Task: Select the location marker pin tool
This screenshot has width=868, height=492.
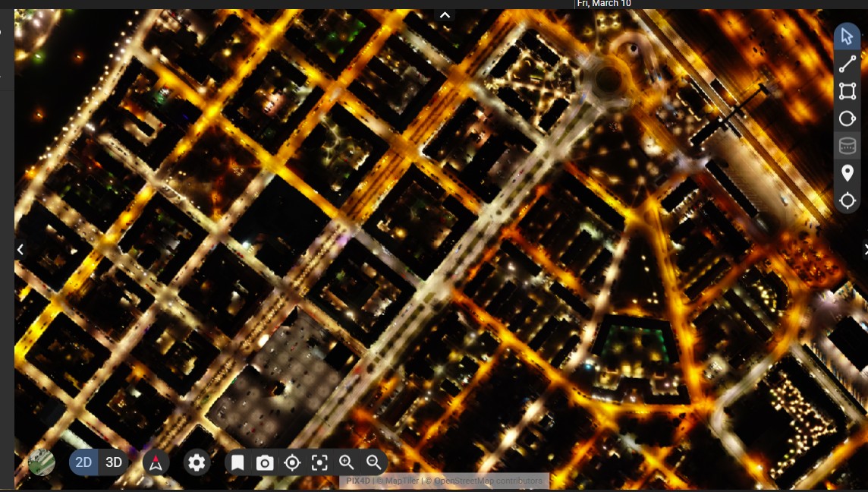Action: 847,174
